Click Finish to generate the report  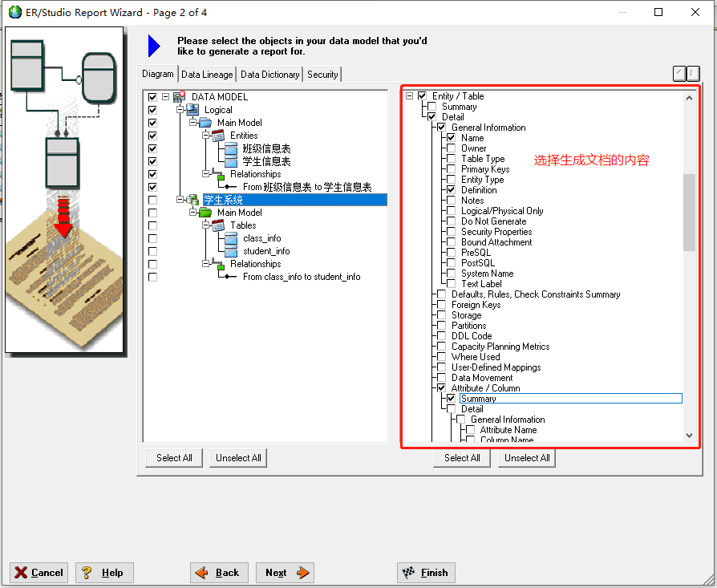coord(426,573)
